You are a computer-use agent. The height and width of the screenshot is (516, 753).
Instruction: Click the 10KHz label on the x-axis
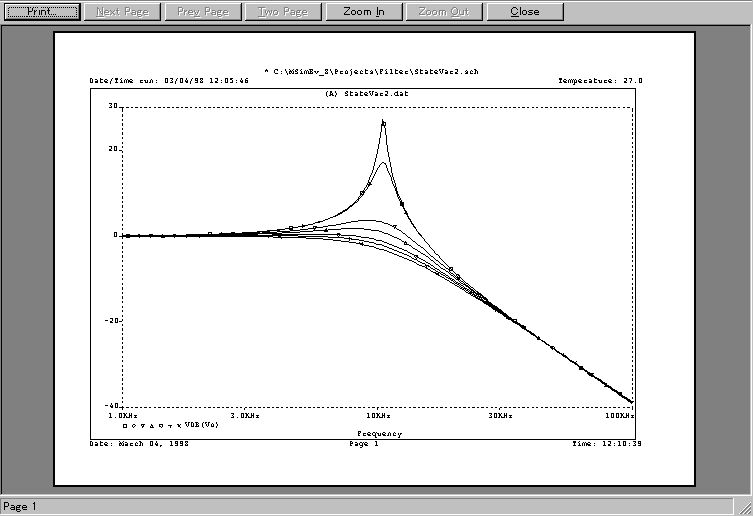click(377, 414)
